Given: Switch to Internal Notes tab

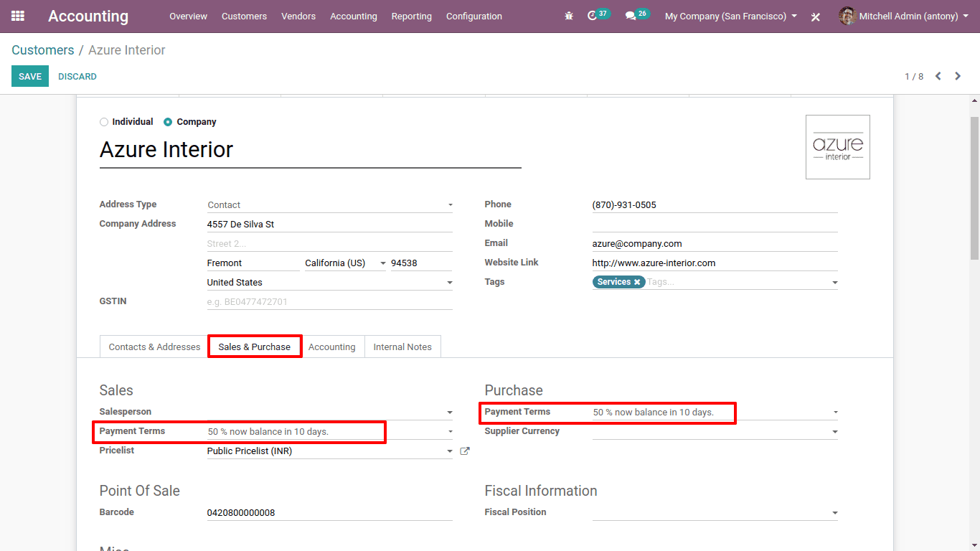Looking at the screenshot, I should (402, 347).
